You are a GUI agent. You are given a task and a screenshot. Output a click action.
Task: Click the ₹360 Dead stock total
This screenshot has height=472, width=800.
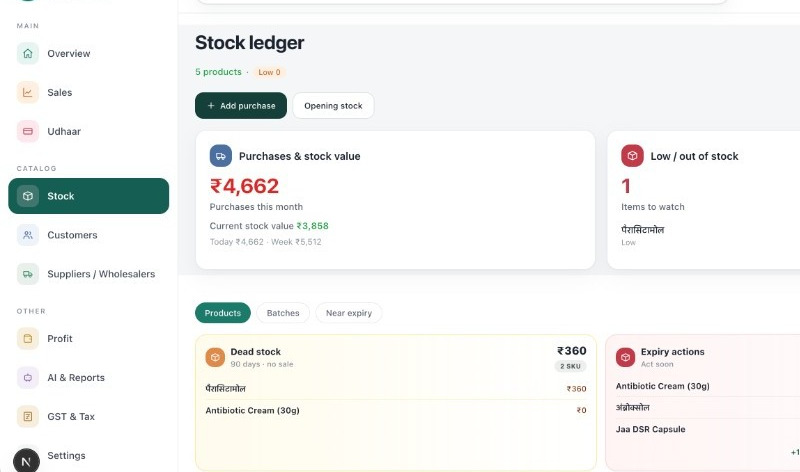click(571, 351)
